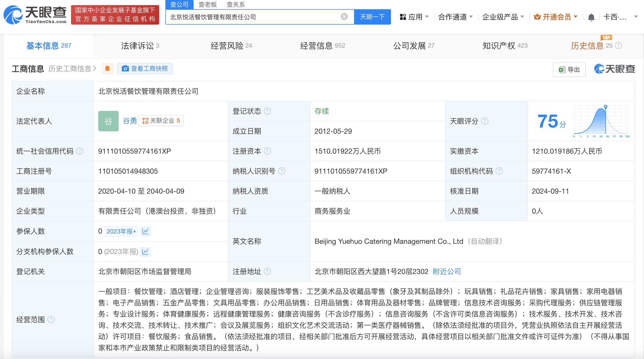
Task: Select the 基本信息 tab
Action: pos(49,46)
